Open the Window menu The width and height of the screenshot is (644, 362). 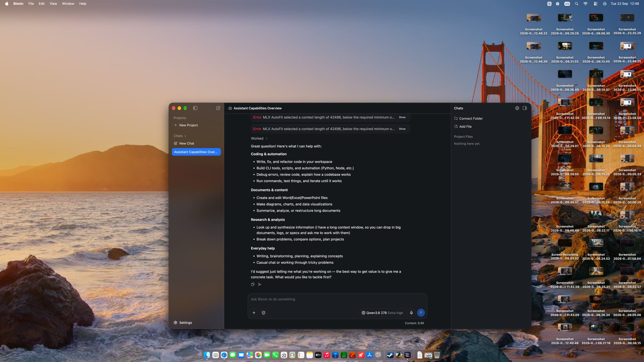click(x=68, y=4)
